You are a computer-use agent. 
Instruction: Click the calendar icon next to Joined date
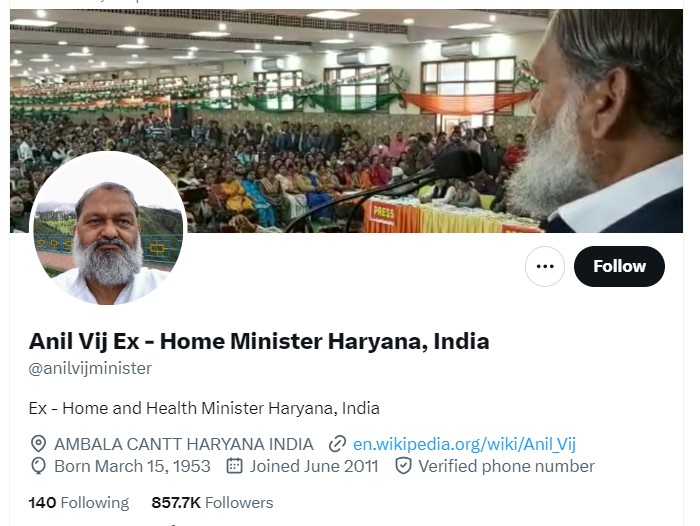tap(234, 466)
